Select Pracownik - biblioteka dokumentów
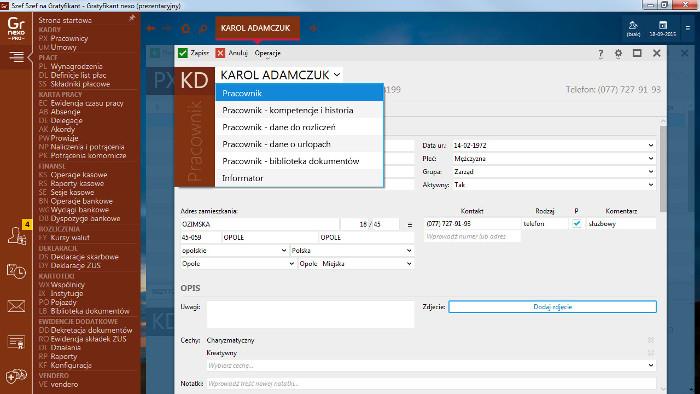Screen dimensions: 700x394 [299, 161]
